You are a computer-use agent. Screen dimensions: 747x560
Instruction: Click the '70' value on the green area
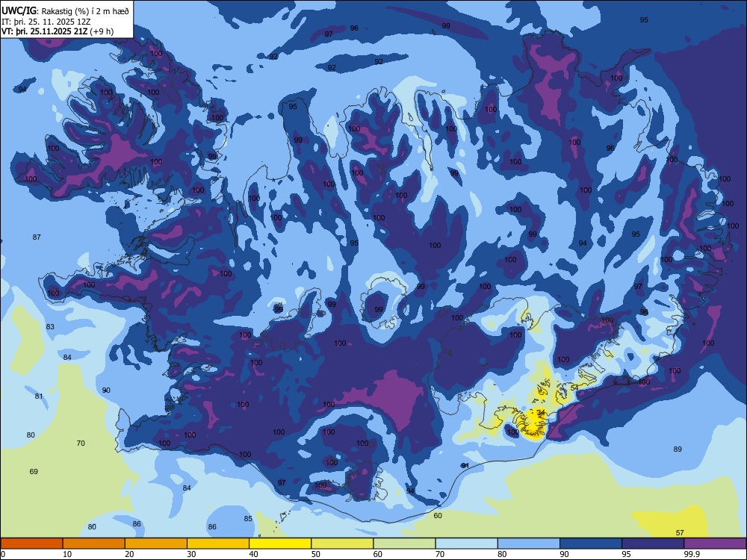pyautogui.click(x=81, y=444)
